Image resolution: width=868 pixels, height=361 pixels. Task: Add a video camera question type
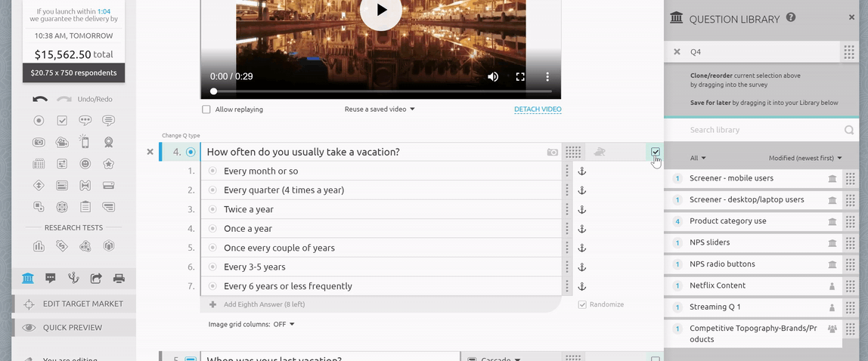62,142
